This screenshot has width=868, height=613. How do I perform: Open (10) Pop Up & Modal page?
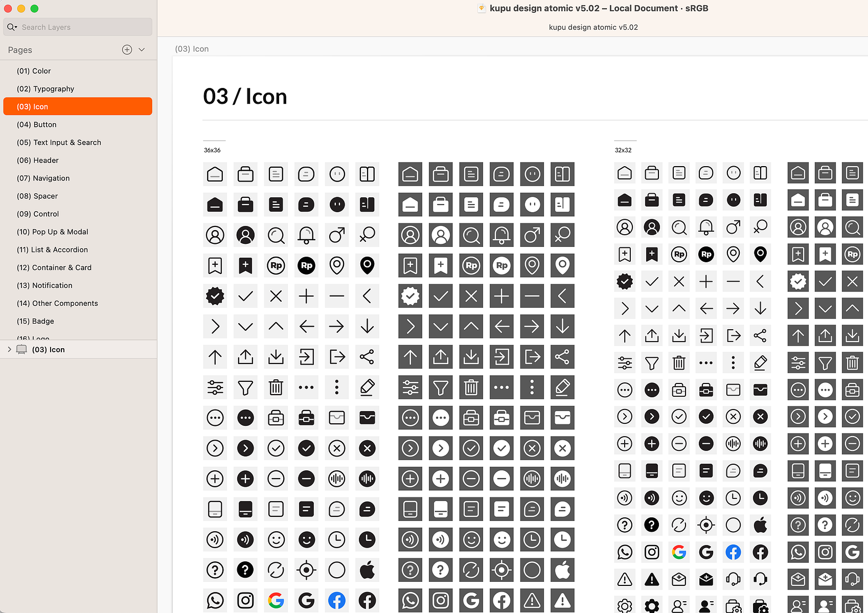tap(78, 232)
